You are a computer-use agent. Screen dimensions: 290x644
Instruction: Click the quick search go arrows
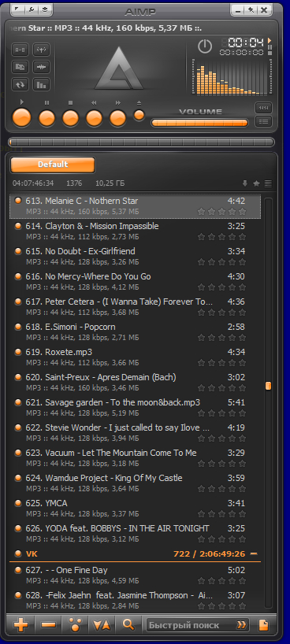(241, 625)
